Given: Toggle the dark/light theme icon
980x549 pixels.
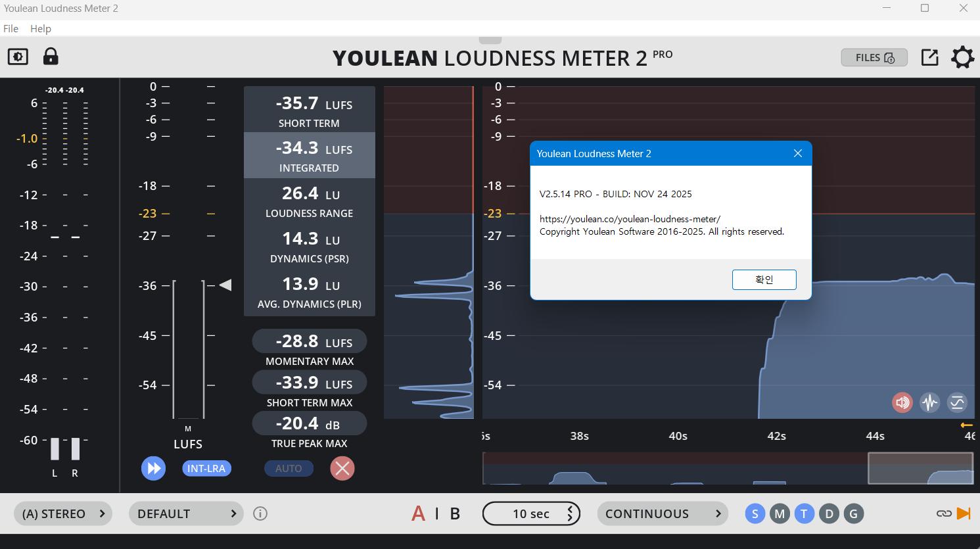Looking at the screenshot, I should 18,57.
